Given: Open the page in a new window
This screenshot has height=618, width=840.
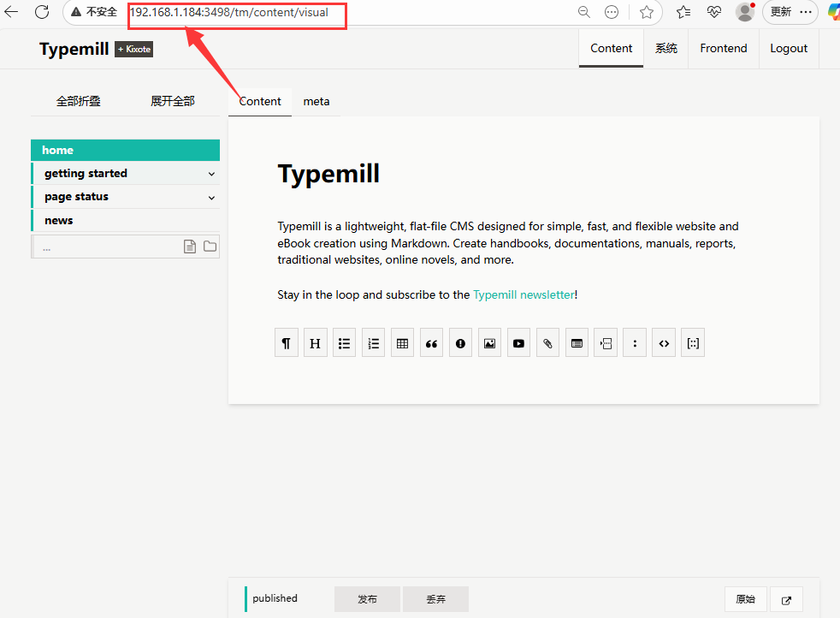Looking at the screenshot, I should (x=786, y=600).
